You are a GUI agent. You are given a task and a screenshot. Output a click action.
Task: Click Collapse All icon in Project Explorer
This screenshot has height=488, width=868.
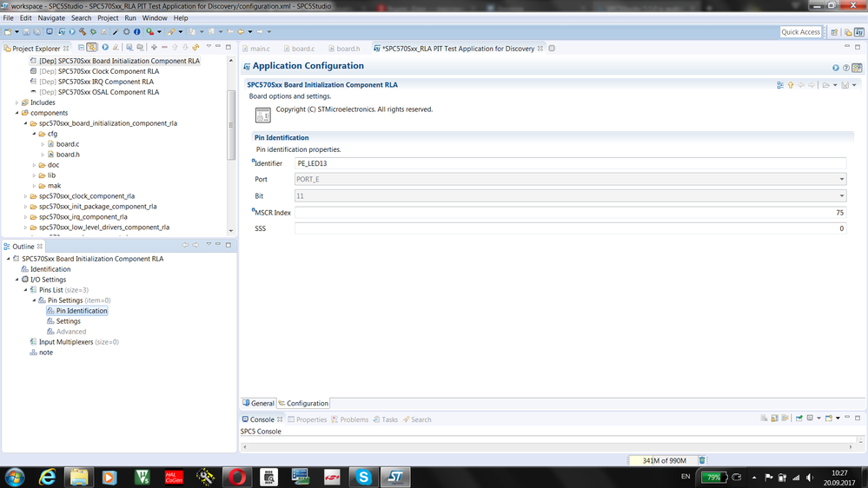[81, 48]
